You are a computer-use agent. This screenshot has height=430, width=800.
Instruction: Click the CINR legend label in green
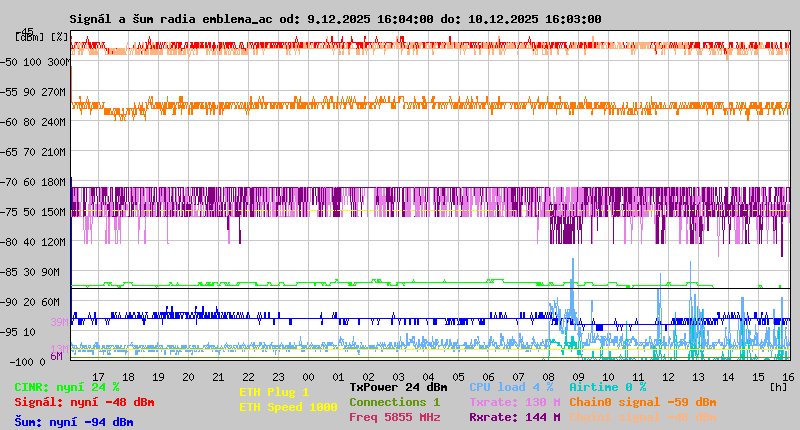(x=66, y=387)
